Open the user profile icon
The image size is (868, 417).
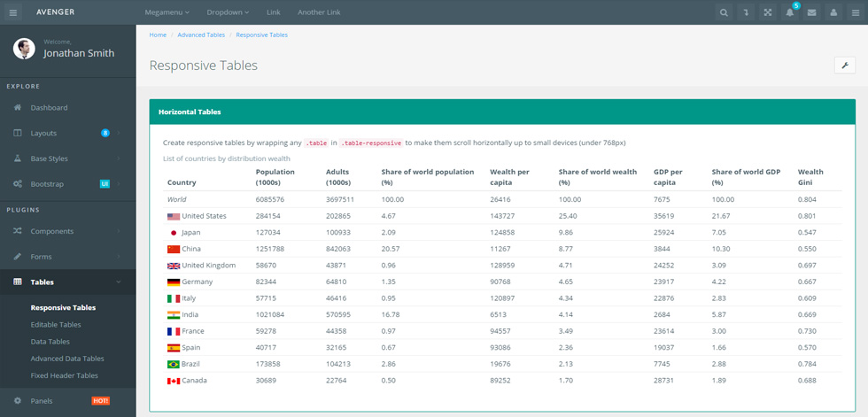833,12
